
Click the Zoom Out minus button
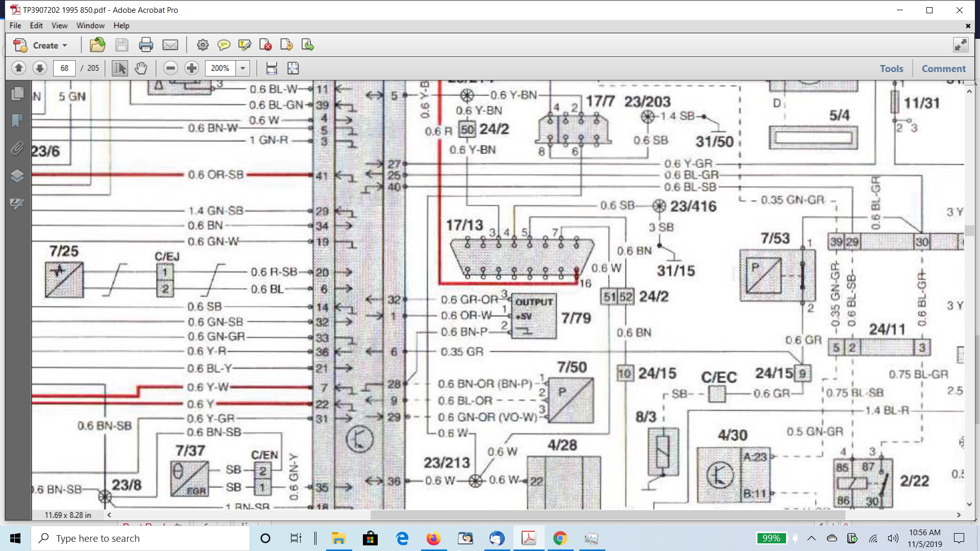(170, 68)
